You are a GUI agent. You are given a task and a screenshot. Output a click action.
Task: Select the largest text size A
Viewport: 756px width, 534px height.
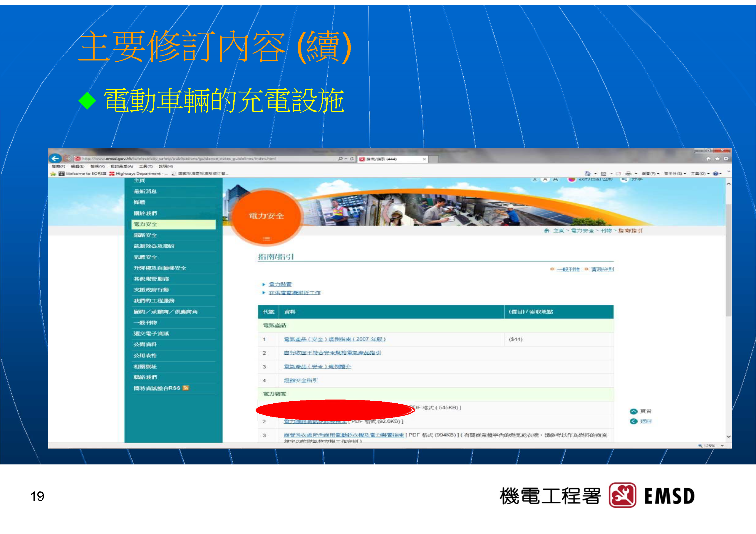click(556, 179)
